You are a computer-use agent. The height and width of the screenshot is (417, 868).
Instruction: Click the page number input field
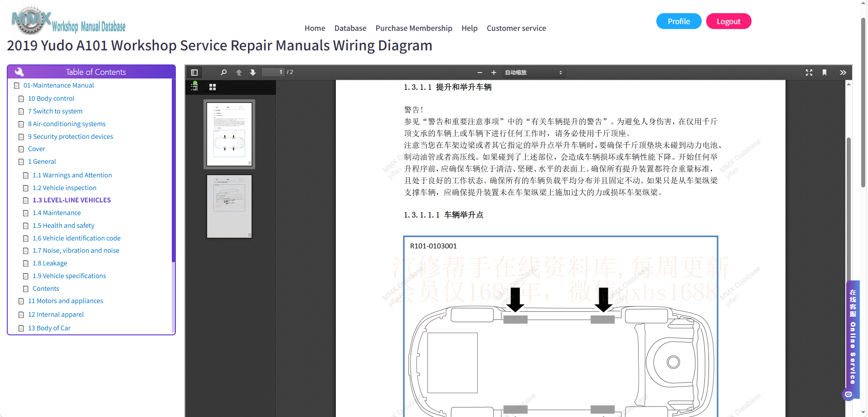click(x=273, y=72)
